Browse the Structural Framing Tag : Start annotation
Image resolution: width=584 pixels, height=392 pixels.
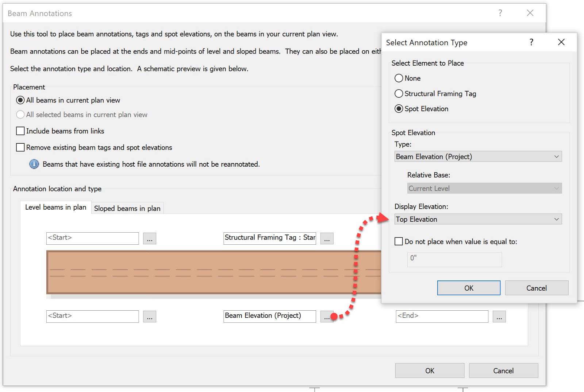[x=327, y=238]
